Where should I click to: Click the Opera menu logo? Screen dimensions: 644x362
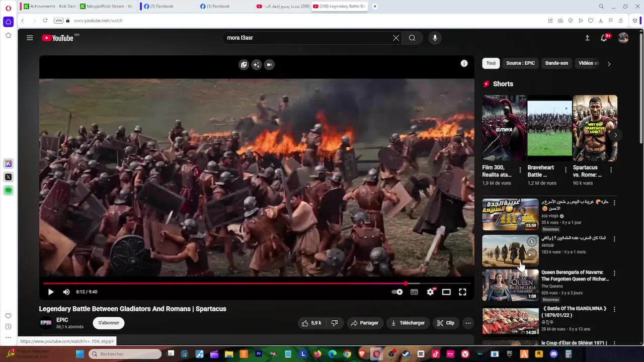[8, 8]
